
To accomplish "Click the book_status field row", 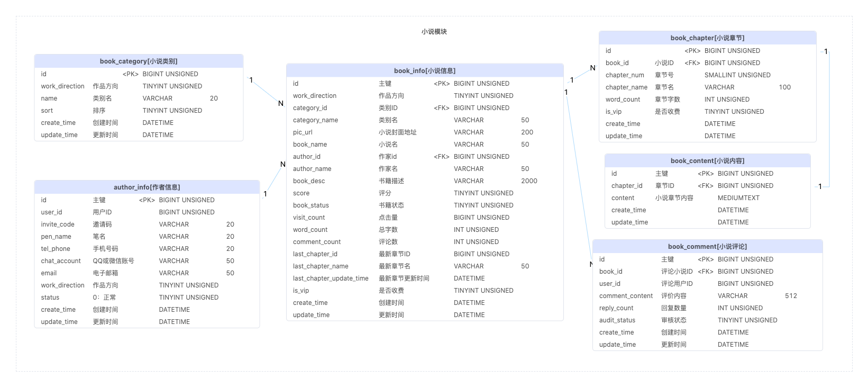I will point(425,205).
